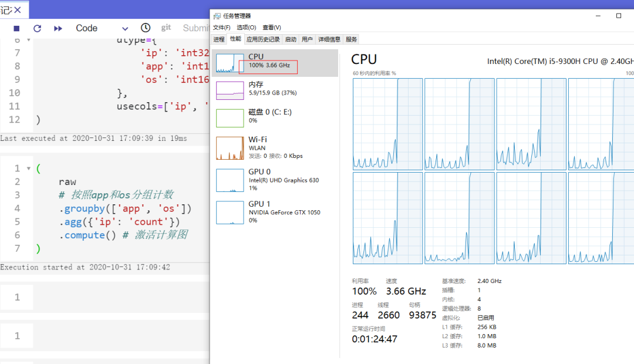Click the 5.9/15.9 GB (37%) memory text
Image resolution: width=634 pixels, height=364 pixels.
272,93
